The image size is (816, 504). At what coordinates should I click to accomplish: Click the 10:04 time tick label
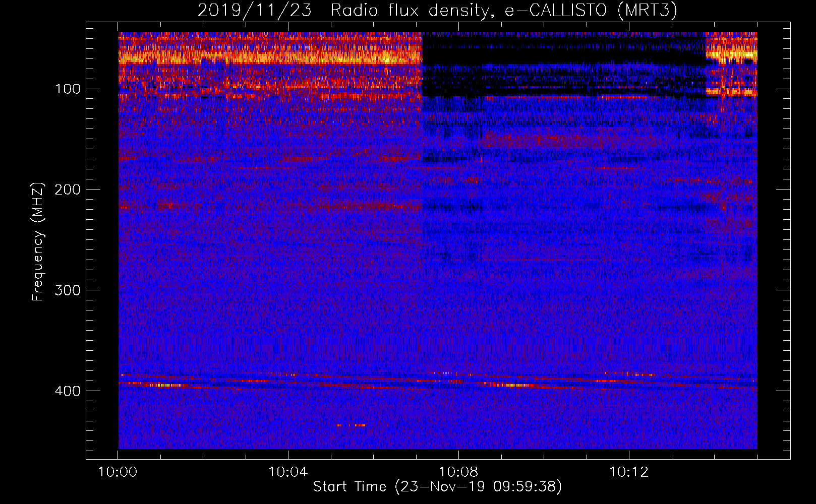pos(288,472)
